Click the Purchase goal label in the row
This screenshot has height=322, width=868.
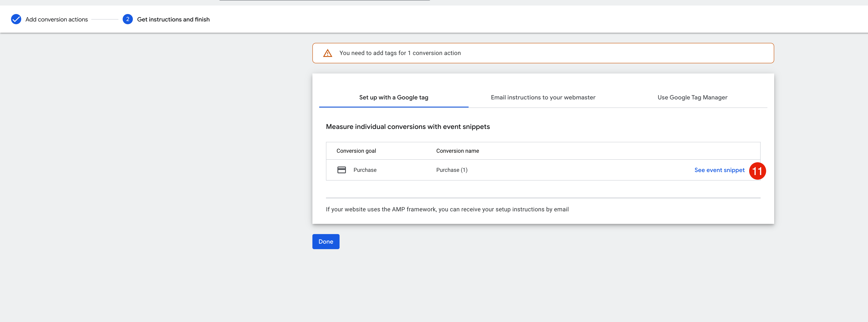click(x=365, y=170)
